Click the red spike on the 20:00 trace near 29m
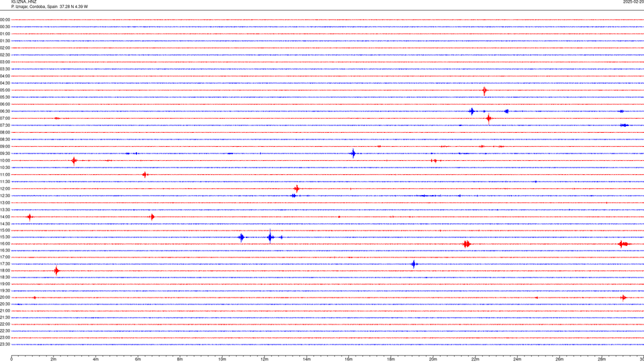 click(x=623, y=298)
